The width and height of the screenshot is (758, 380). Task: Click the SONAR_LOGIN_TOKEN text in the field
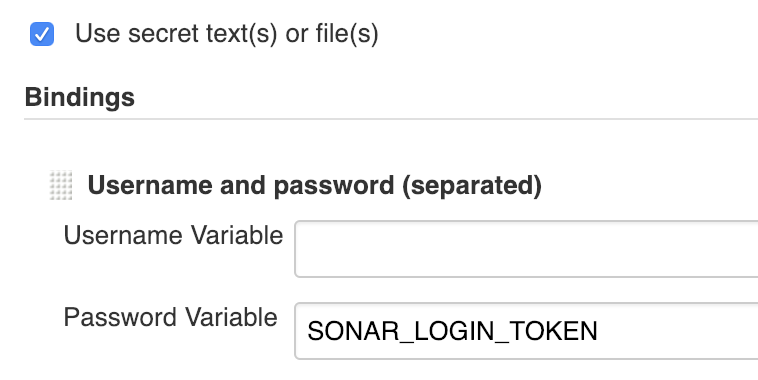click(x=452, y=332)
